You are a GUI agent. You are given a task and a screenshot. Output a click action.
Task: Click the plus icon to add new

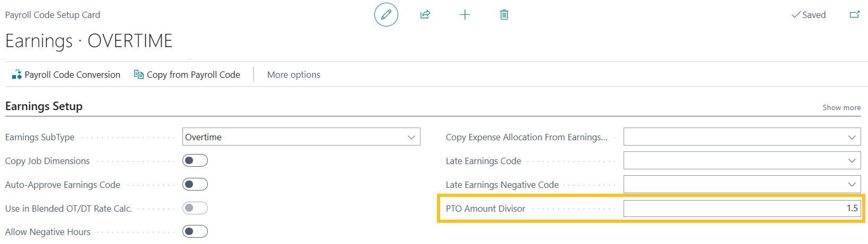tap(465, 15)
